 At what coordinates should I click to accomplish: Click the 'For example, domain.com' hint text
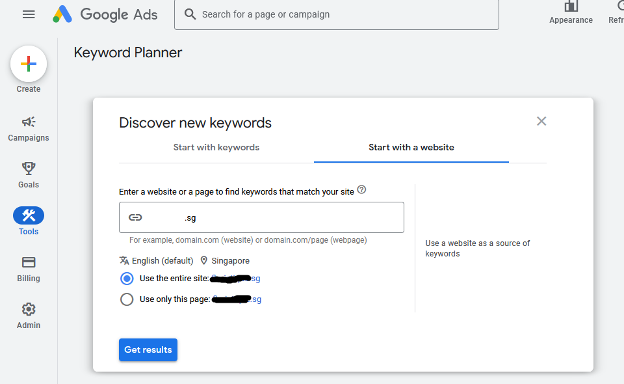point(248,240)
